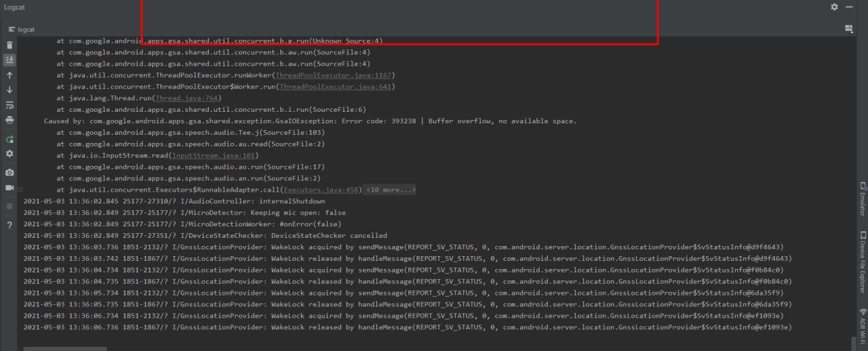This screenshot has height=351, width=868.
Task: Click the 'Keeping mic open: false' log line
Action: [x=184, y=213]
